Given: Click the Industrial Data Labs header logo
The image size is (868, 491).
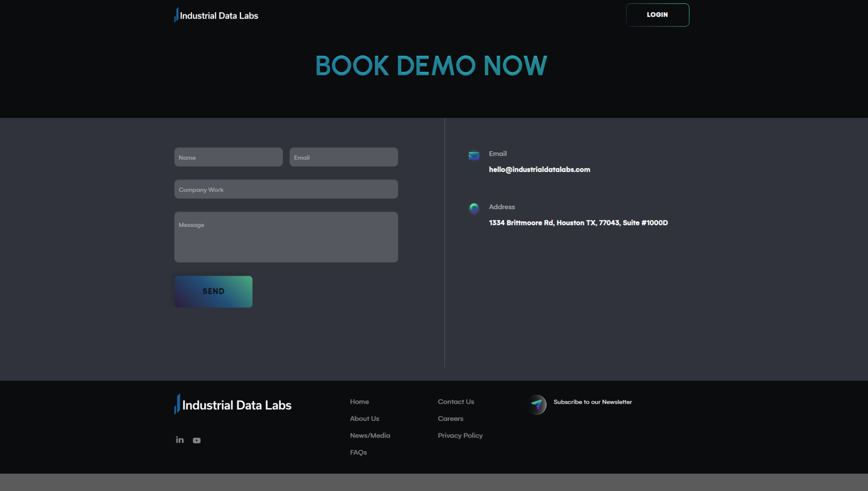Looking at the screenshot, I should click(216, 14).
